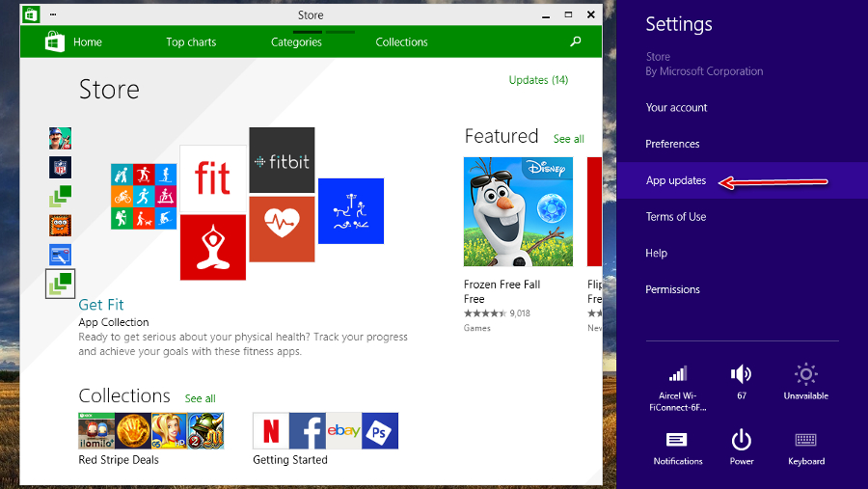Open the blue workout figures tile
This screenshot has height=489, width=868.
click(x=351, y=211)
